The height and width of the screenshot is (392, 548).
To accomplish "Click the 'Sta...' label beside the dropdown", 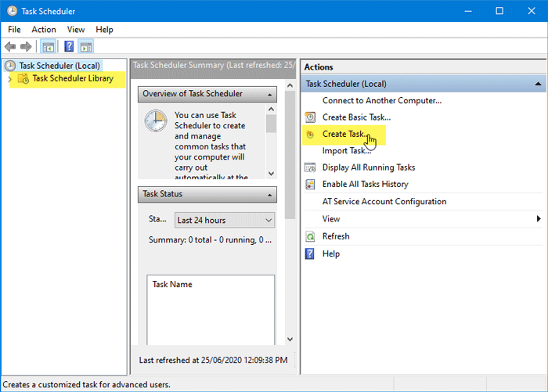I will (157, 219).
